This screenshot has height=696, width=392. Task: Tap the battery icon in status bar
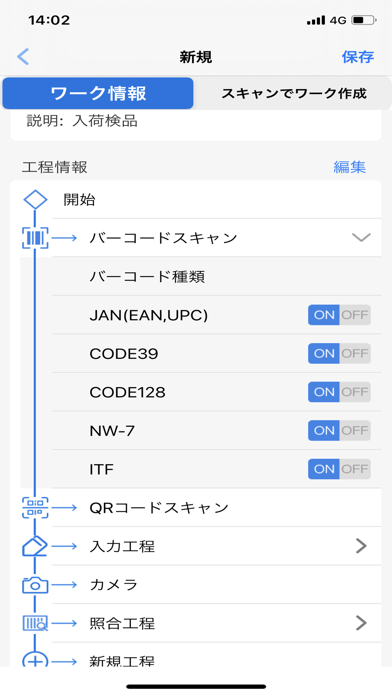tap(364, 20)
